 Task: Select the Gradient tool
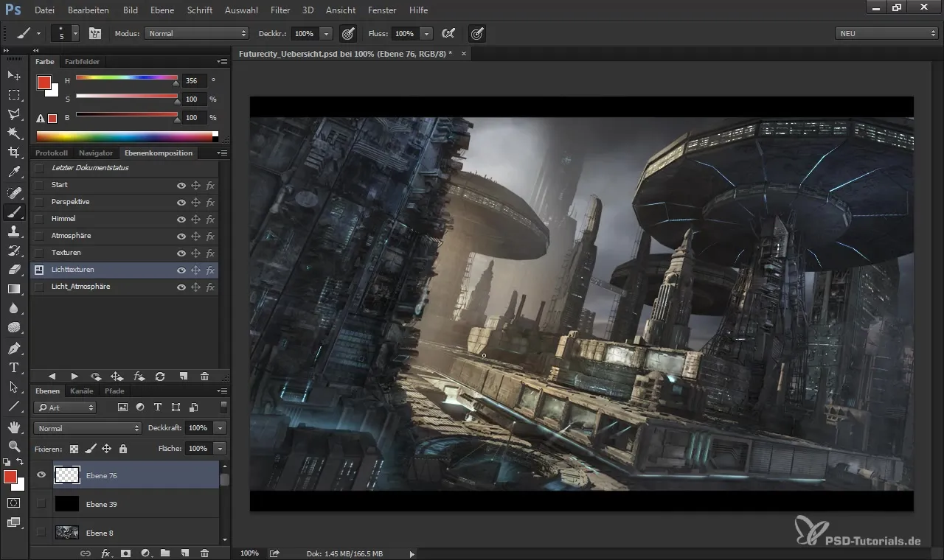14,289
